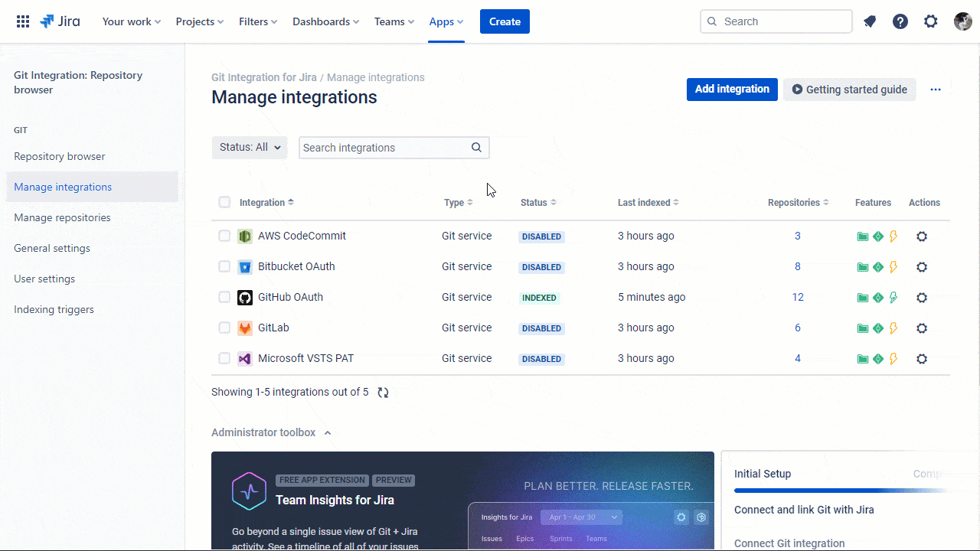Click the AWS CodeCommit diamond feature icon

point(878,236)
